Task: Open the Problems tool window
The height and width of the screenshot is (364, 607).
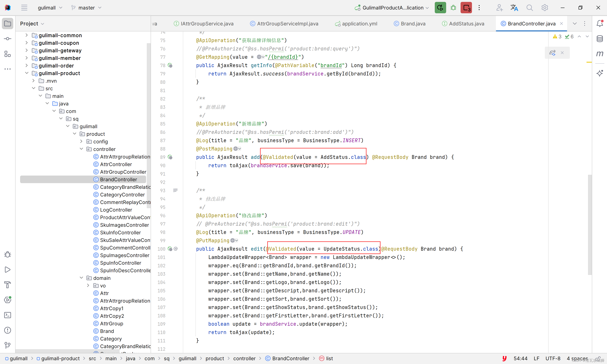Action: [x=8, y=330]
